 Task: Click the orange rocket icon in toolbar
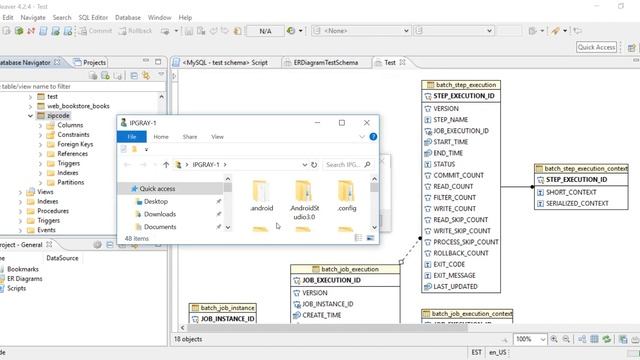click(555, 31)
